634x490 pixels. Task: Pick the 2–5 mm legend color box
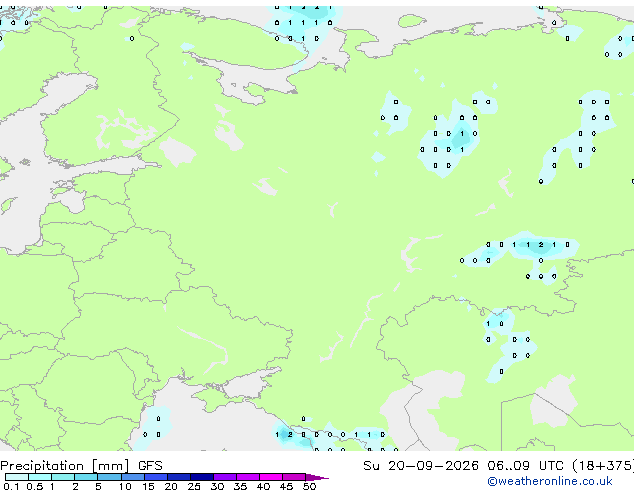coord(86,477)
